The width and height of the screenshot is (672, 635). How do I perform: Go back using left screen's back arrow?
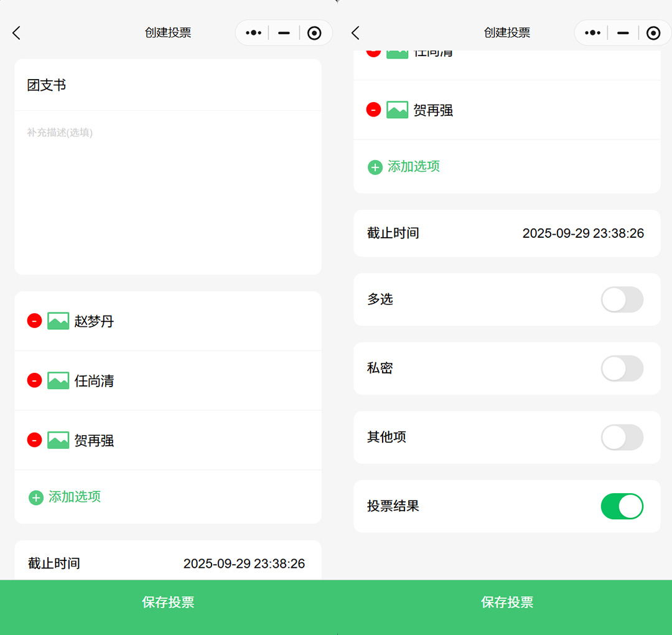coord(17,33)
